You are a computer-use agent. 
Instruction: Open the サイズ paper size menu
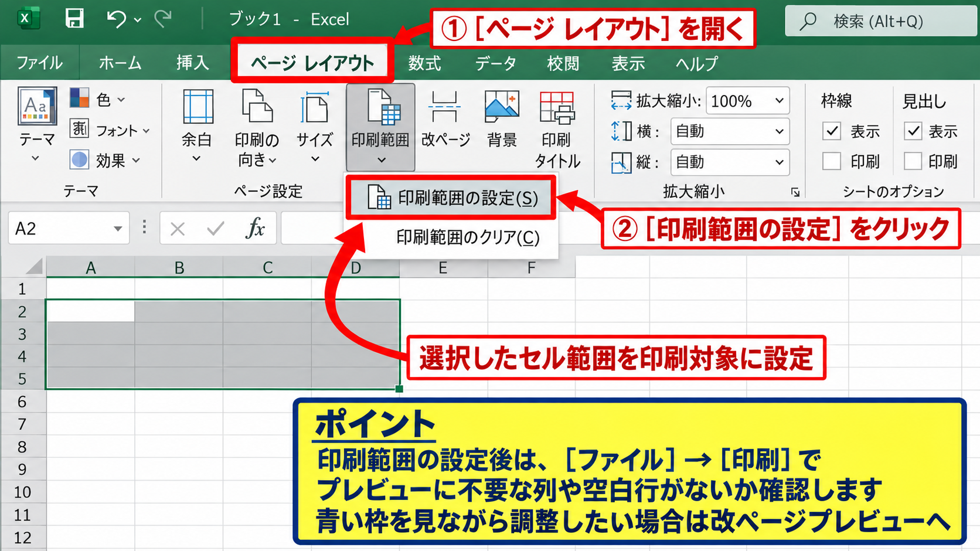click(x=315, y=127)
